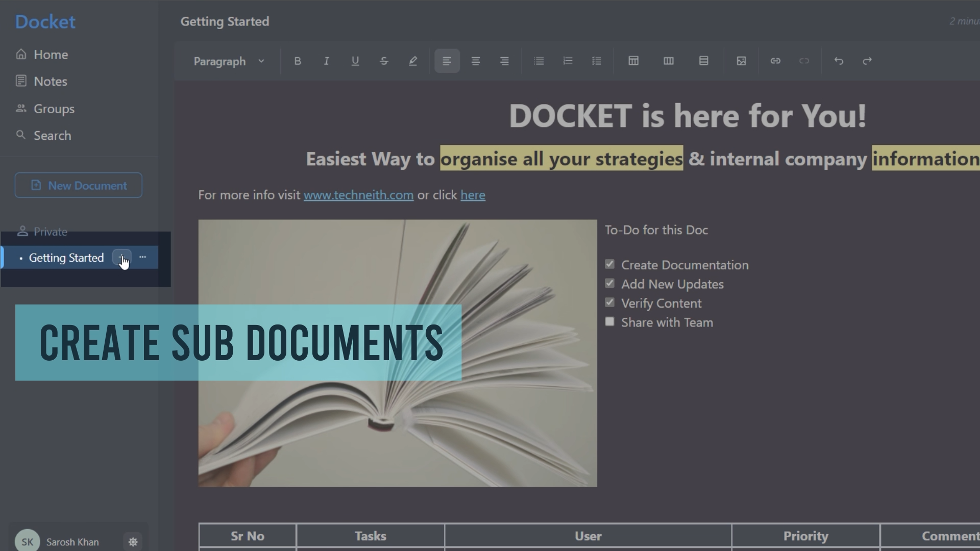Image resolution: width=980 pixels, height=551 pixels.
Task: Open the www.techneith.com link
Action: click(x=358, y=195)
